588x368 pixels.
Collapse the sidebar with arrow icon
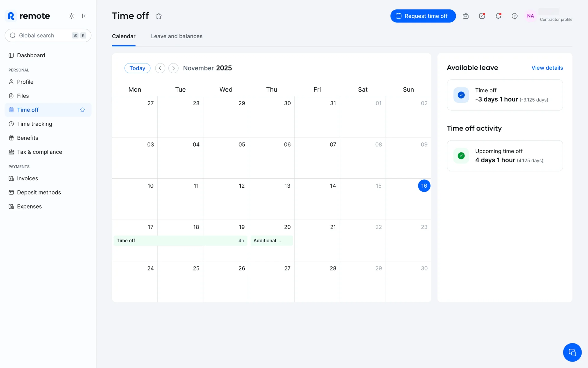coord(85,16)
